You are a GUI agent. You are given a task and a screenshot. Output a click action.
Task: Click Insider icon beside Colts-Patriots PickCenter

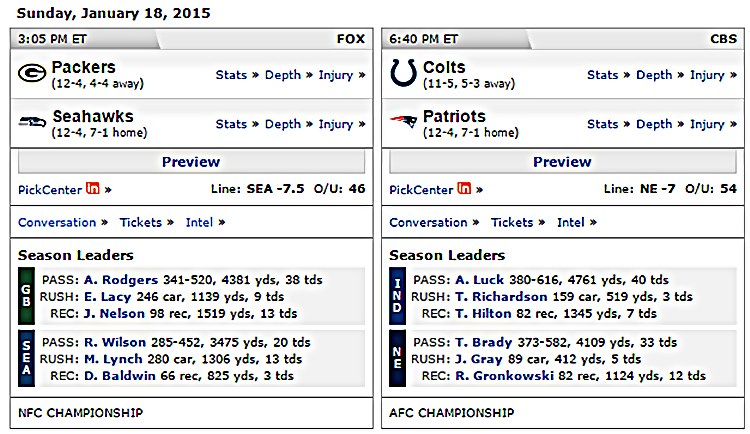click(464, 189)
